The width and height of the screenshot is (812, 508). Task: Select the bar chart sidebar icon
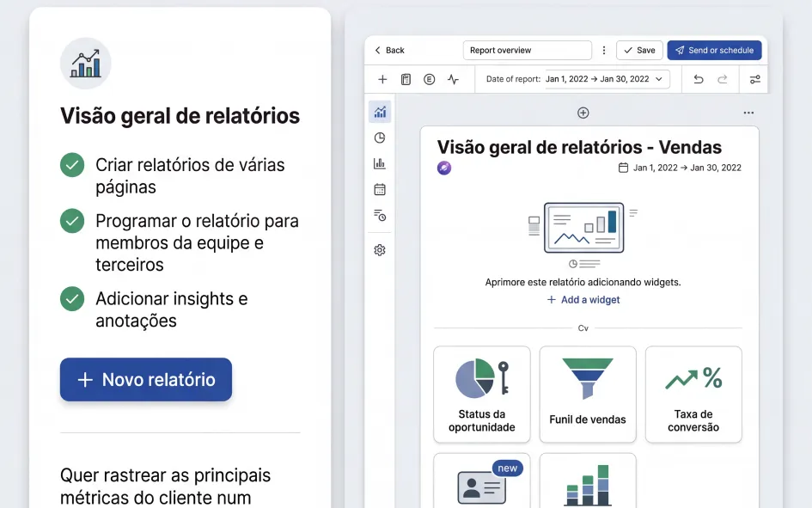pos(380,163)
